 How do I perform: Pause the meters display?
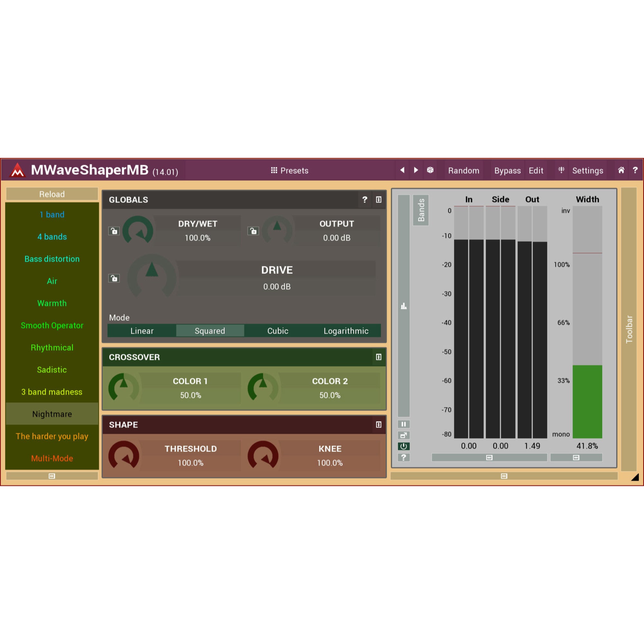pos(404,424)
